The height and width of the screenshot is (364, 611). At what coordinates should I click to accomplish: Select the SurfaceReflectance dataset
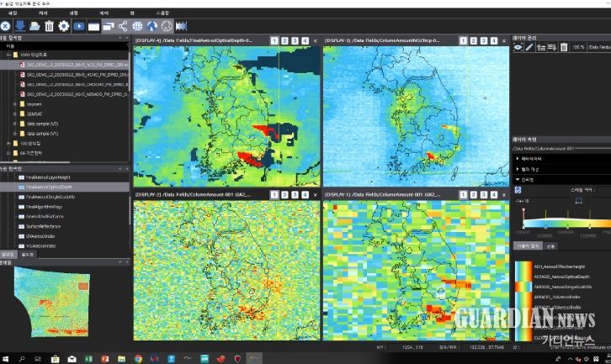coord(43,227)
